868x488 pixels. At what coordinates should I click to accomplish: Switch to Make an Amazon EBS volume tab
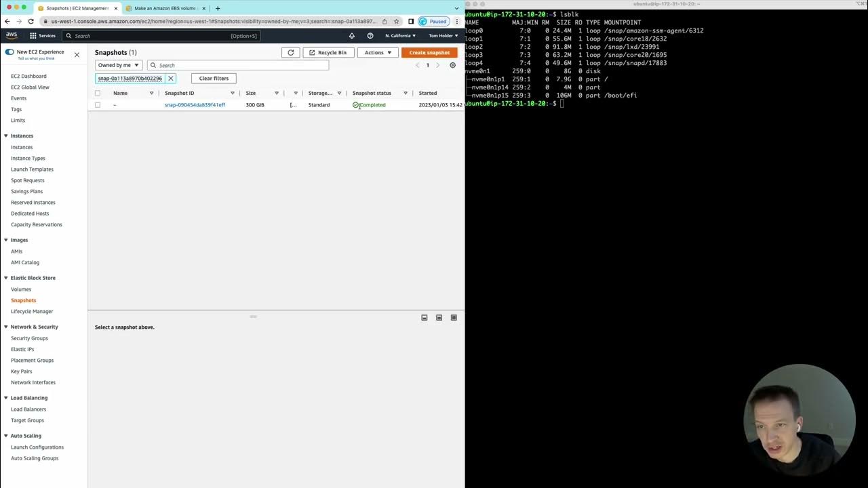[165, 8]
